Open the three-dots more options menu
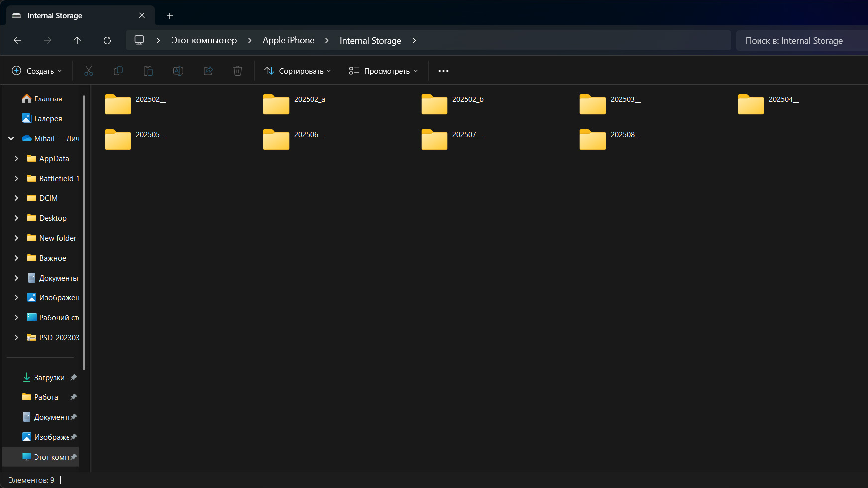This screenshot has height=488, width=868. pyautogui.click(x=443, y=71)
